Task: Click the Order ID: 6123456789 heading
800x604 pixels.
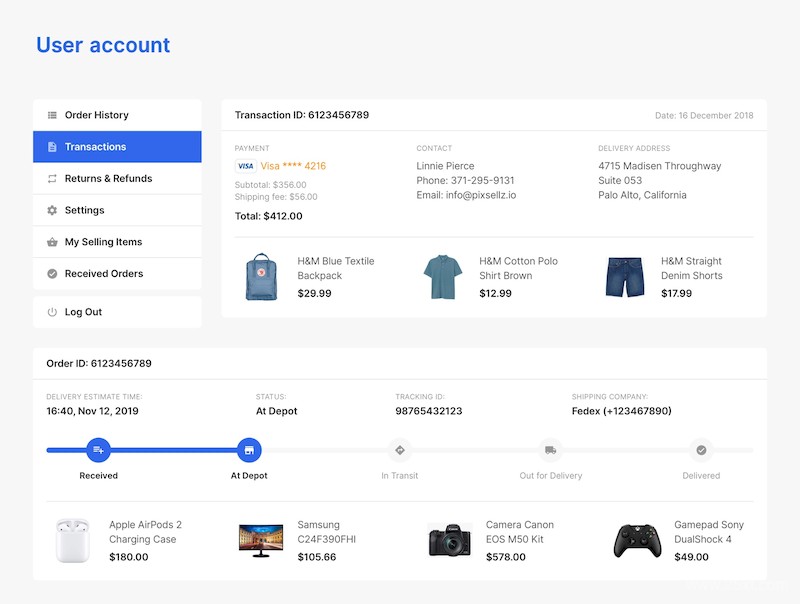Action: (x=99, y=363)
